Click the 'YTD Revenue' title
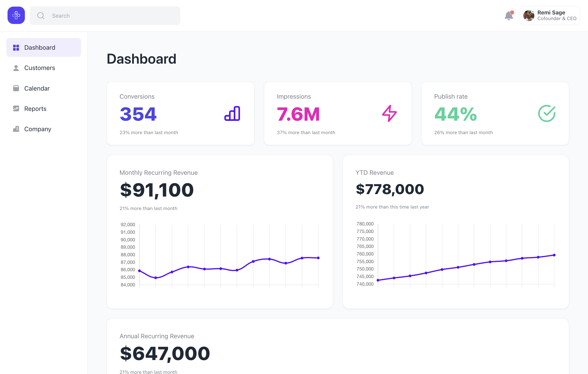 point(375,173)
